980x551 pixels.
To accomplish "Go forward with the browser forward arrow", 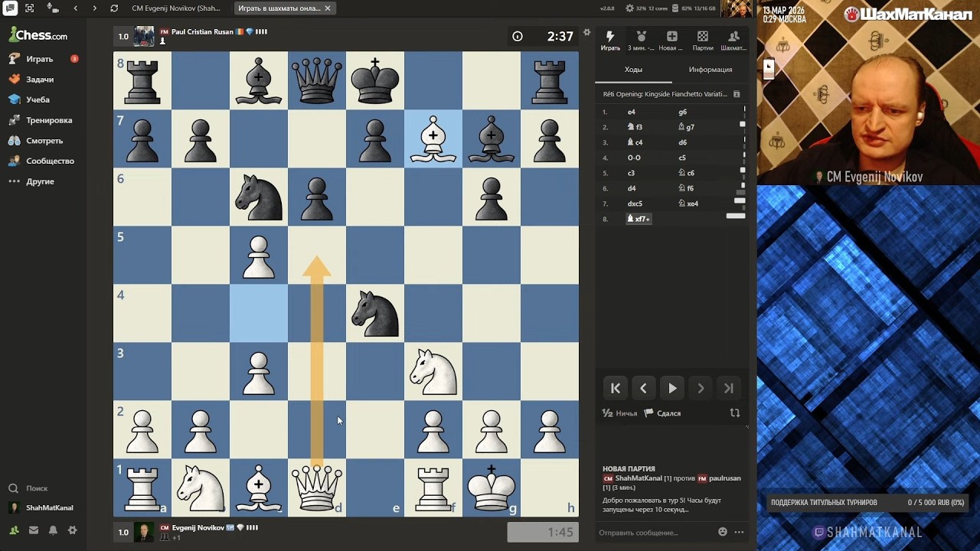I will 94,8.
